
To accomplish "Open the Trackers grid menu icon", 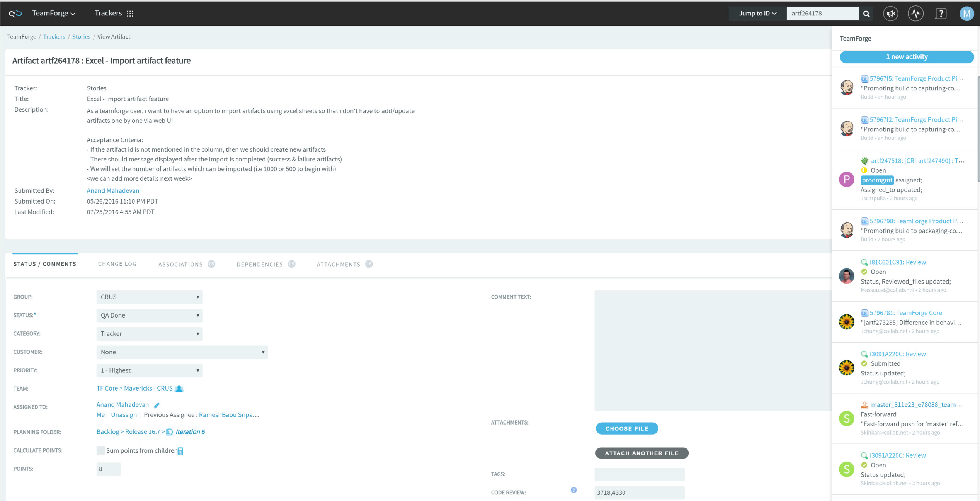I will tap(130, 14).
